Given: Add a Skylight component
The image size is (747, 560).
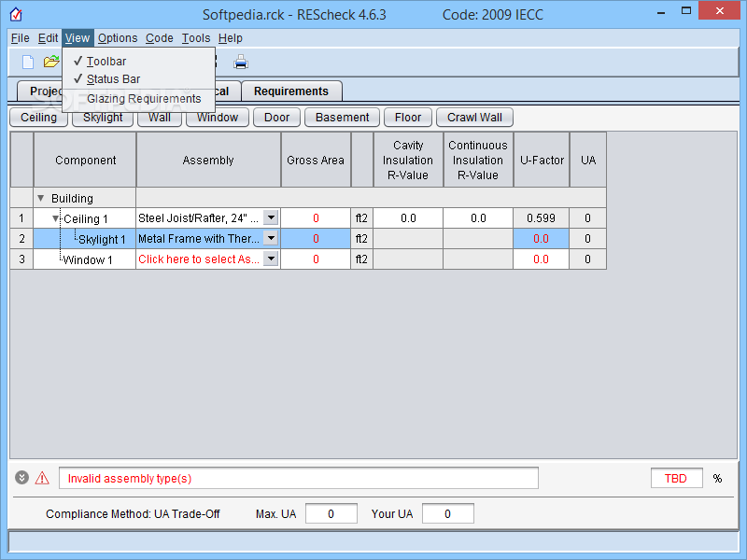Looking at the screenshot, I should (x=103, y=119).
